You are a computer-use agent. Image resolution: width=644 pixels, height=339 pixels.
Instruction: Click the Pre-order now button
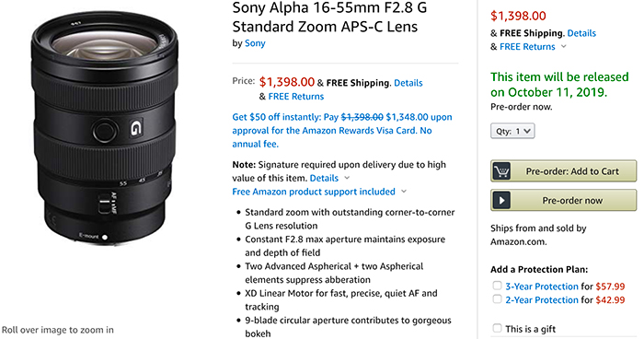[x=563, y=200]
